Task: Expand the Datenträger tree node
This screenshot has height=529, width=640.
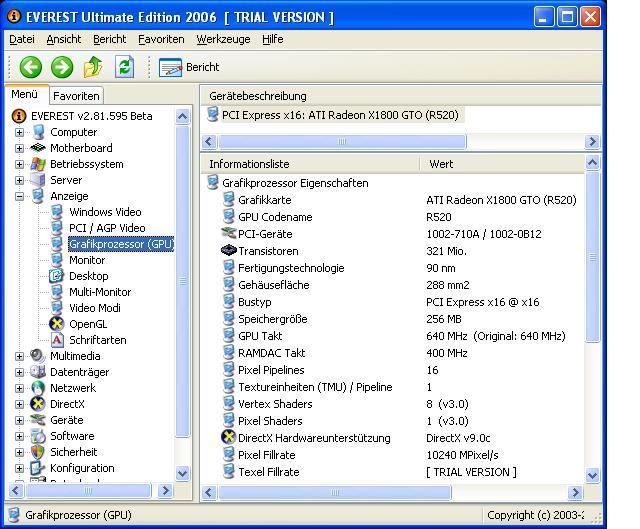Action: [x=19, y=372]
